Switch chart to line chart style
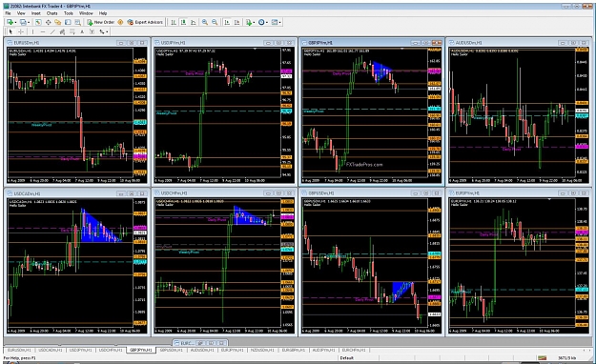 pos(193,22)
